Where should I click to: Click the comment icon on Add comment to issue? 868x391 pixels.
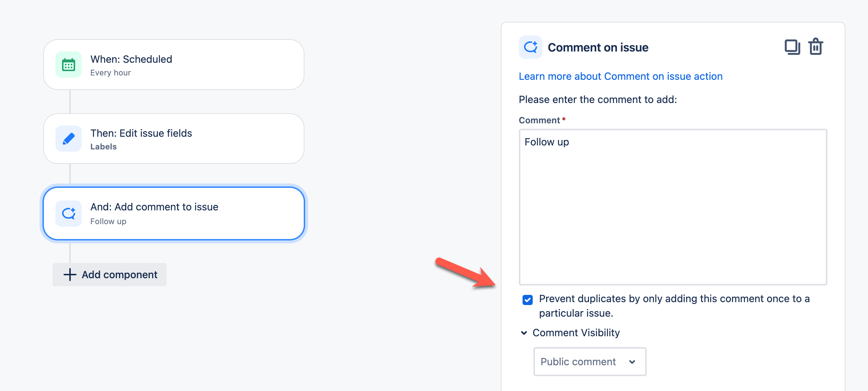(69, 213)
